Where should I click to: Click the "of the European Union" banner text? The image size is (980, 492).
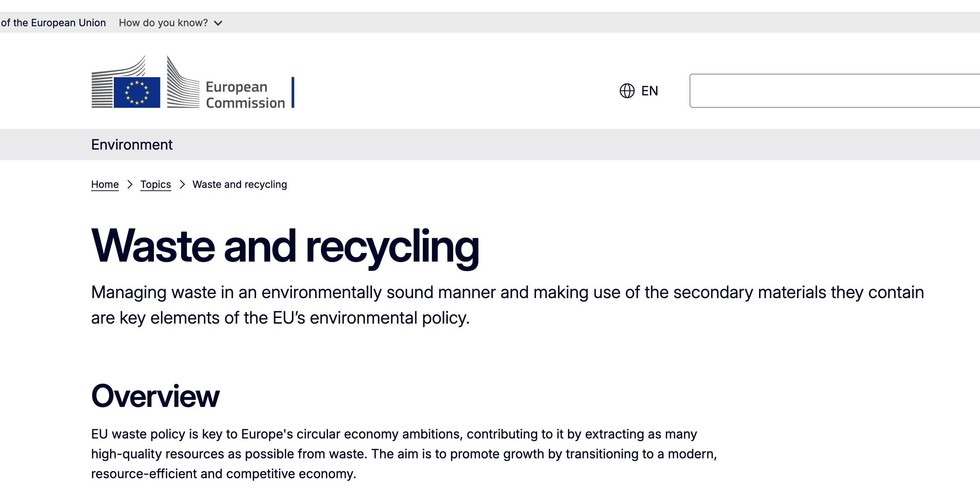(x=53, y=23)
